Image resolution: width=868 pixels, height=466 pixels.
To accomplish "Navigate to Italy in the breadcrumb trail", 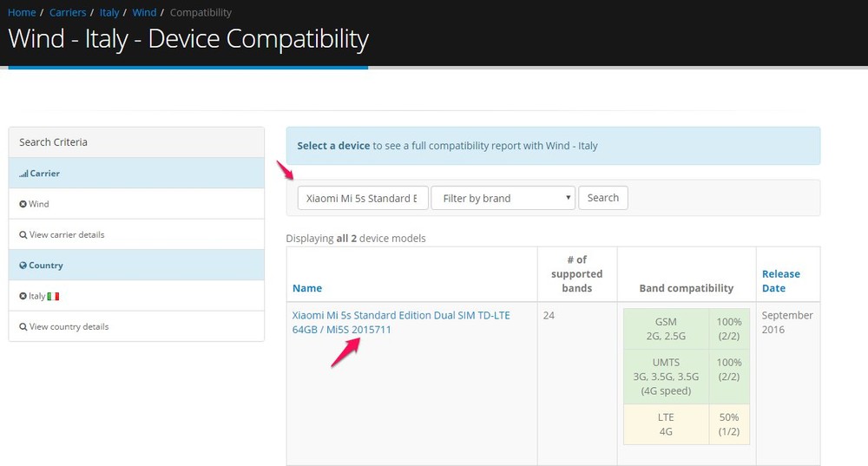I will click(108, 13).
